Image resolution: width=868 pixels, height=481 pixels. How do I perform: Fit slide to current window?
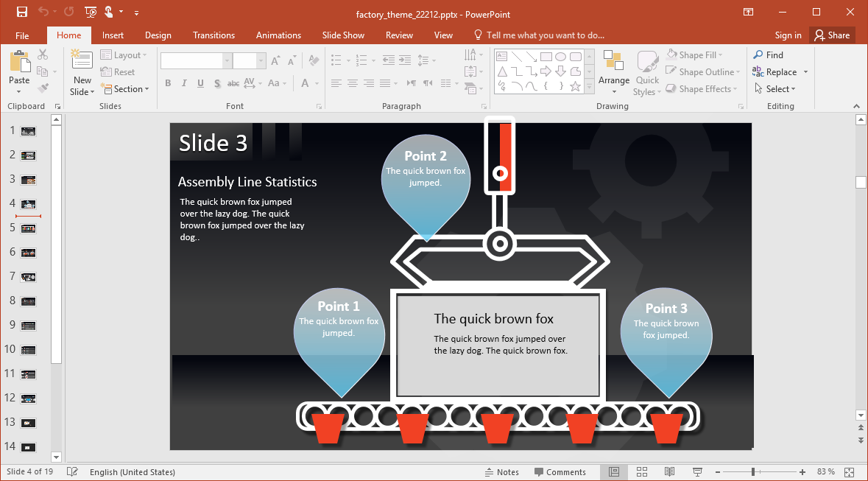(849, 472)
